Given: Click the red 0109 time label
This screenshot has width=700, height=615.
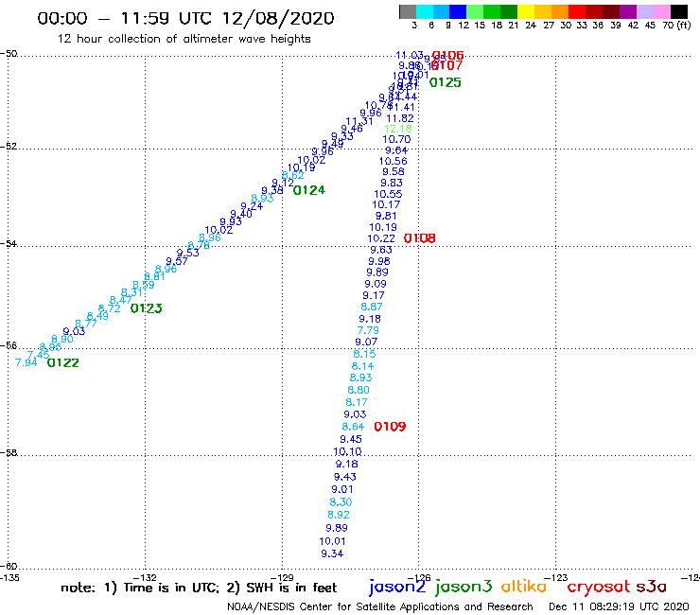Looking at the screenshot, I should click(390, 427).
